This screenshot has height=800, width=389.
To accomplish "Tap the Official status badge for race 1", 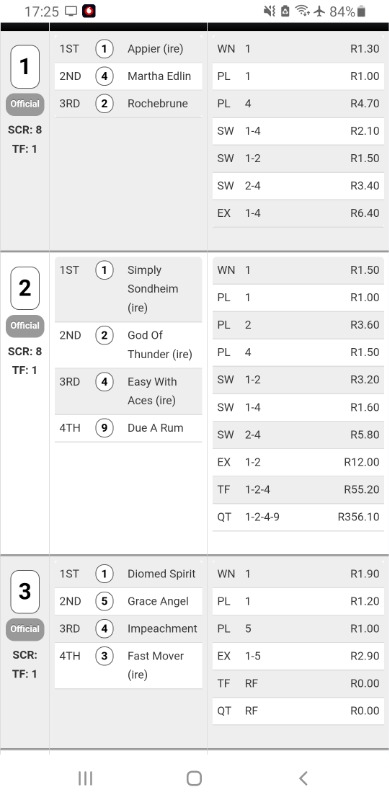I will [25, 104].
